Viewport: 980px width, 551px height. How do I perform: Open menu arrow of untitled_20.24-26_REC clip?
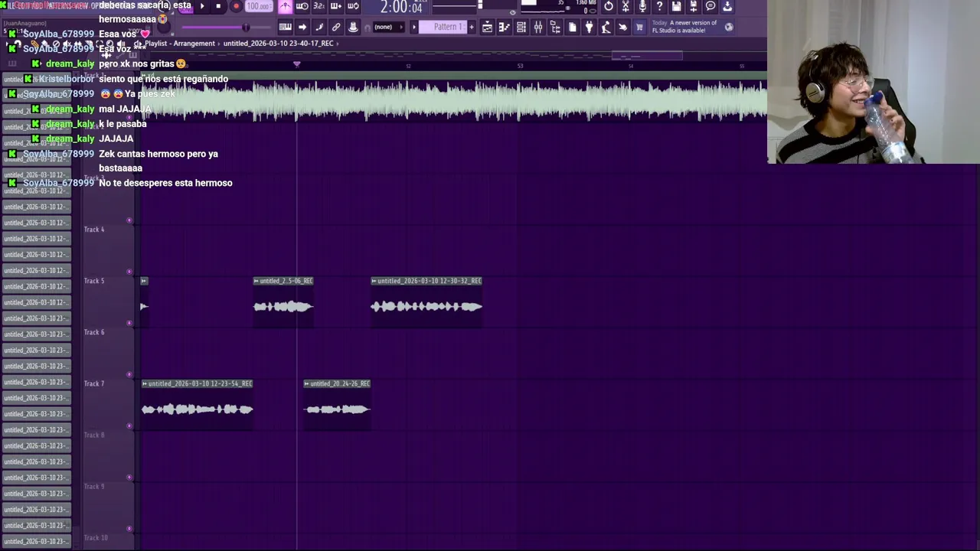point(307,383)
